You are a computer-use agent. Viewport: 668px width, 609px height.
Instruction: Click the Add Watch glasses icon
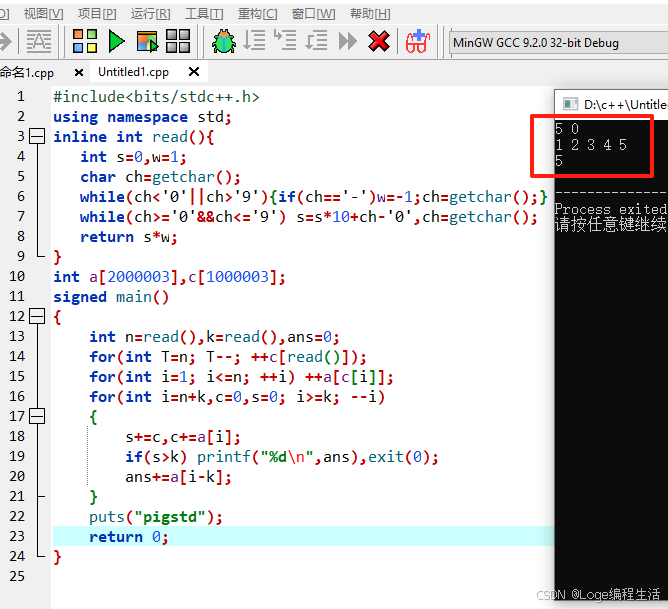[418, 41]
